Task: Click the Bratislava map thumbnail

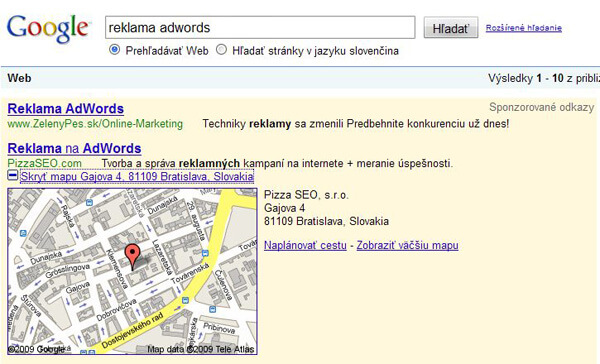Action: tap(132, 271)
